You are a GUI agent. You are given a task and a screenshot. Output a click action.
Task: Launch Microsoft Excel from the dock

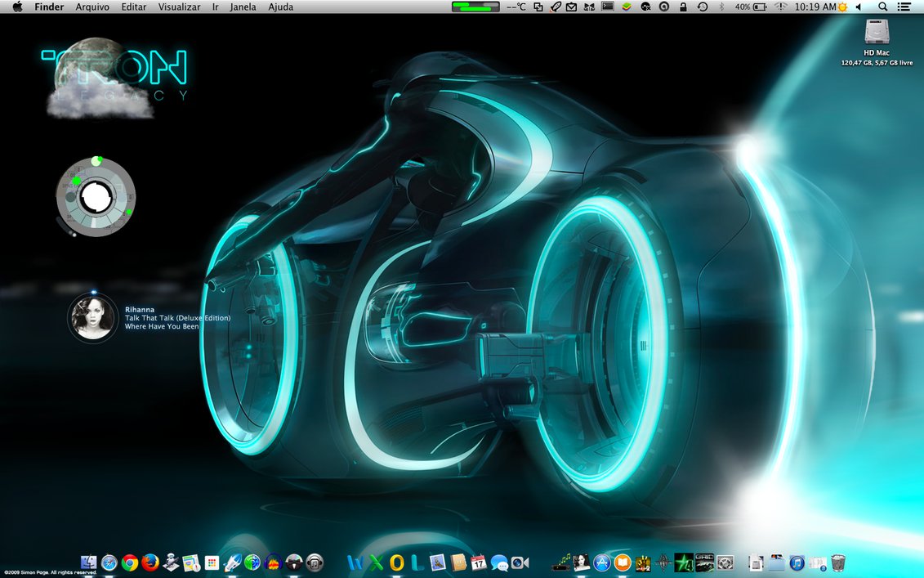coord(376,562)
